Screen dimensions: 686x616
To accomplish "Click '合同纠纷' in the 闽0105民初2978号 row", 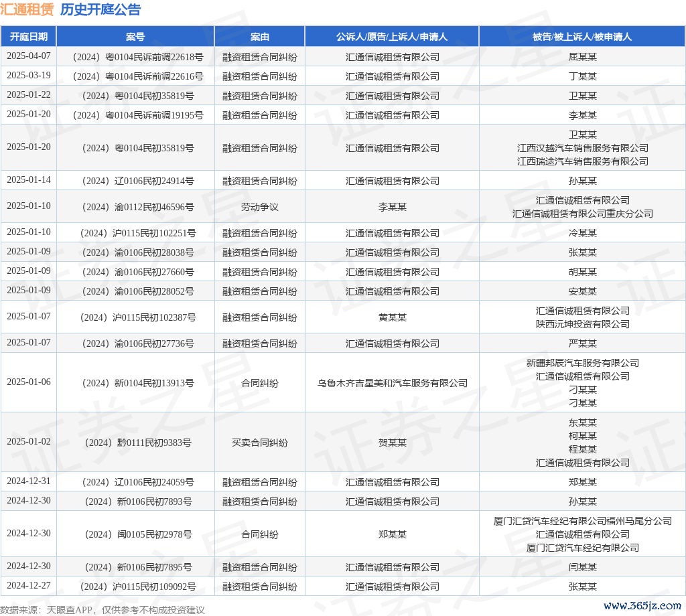I will (259, 535).
